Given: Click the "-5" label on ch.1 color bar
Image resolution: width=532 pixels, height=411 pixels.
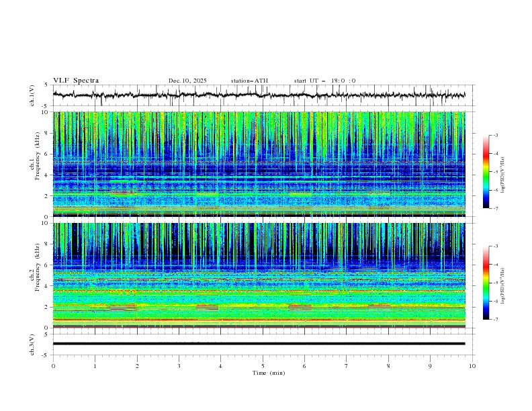Looking at the screenshot, I should (495, 172).
